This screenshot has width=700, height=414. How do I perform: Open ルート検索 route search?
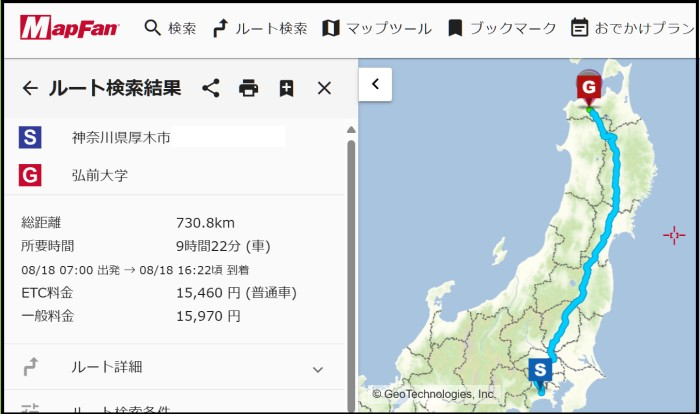[260, 28]
